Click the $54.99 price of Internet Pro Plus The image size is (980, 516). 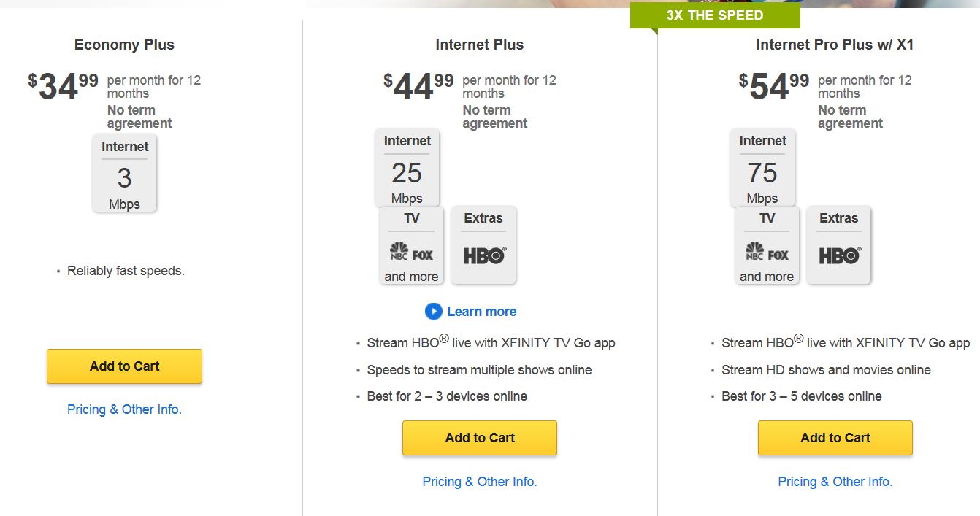[774, 87]
